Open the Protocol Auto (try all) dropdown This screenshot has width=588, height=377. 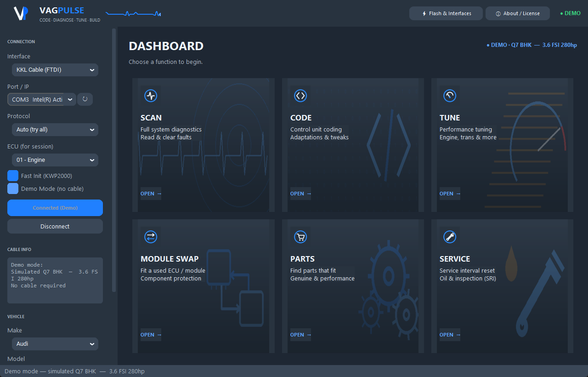(55, 130)
